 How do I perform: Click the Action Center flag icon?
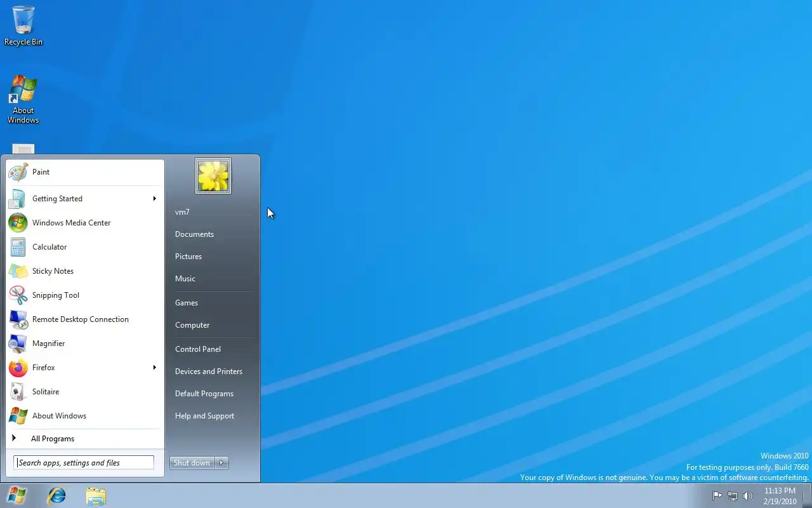pos(717,496)
